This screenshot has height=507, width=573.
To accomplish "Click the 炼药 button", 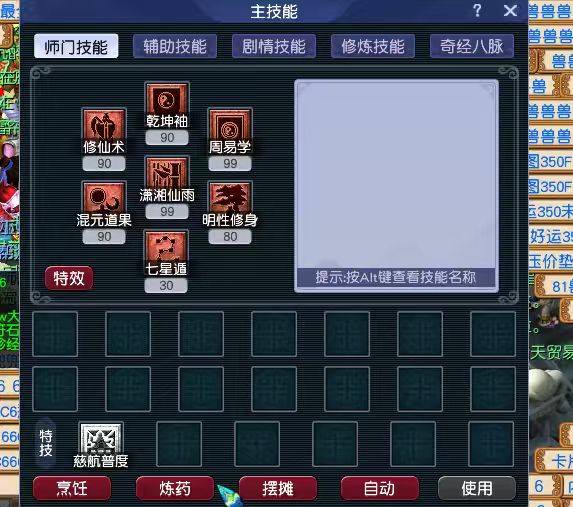I will [175, 488].
